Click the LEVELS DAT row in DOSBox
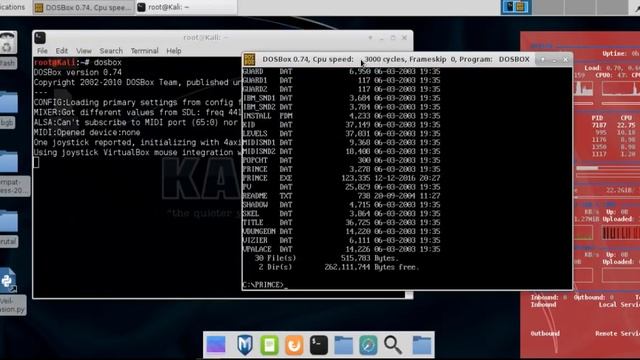 [x=341, y=134]
